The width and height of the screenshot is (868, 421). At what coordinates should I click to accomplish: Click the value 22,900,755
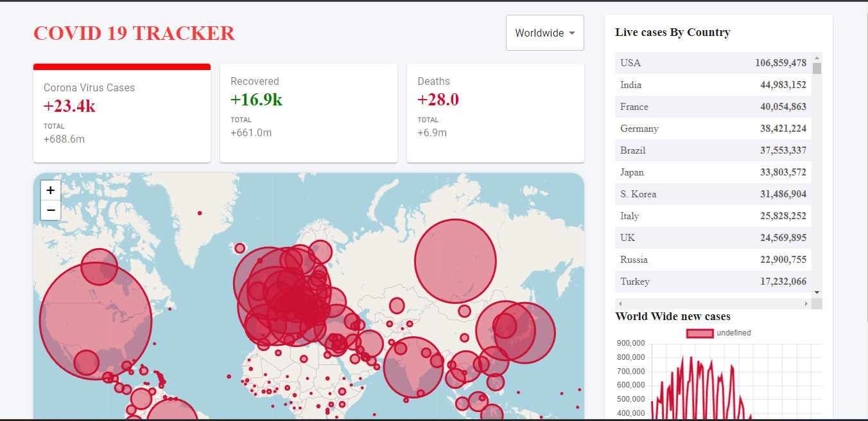783,260
